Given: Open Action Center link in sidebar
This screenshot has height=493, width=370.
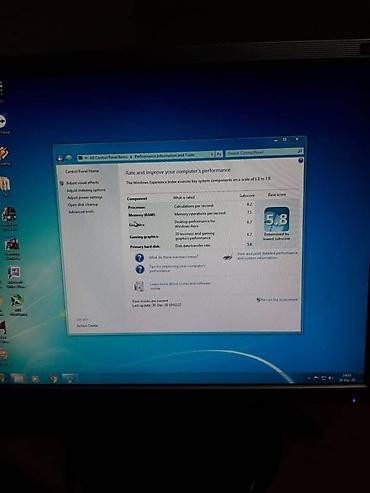Looking at the screenshot, I should coord(88,325).
